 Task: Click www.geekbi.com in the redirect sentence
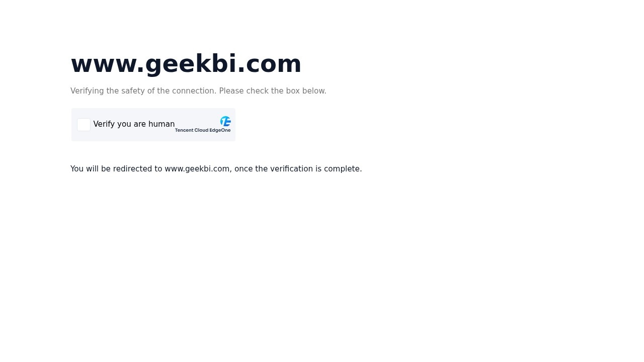197,169
